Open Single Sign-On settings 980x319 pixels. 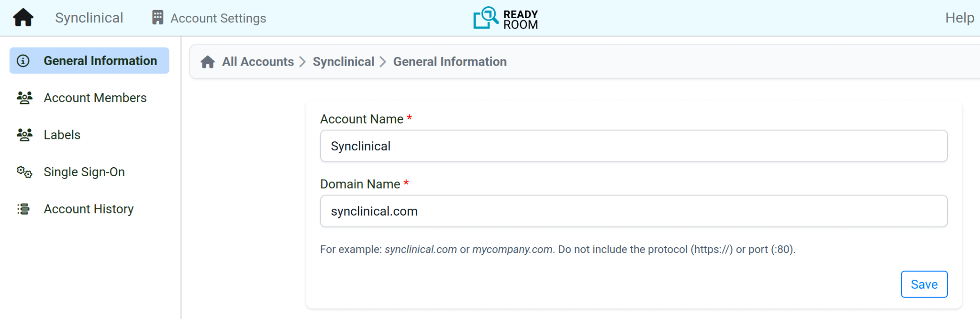click(84, 172)
